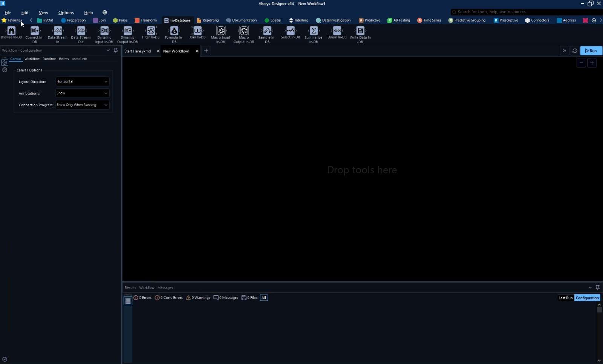This screenshot has width=603, height=364.
Task: Select the Union In-DB tool
Action: [337, 32]
